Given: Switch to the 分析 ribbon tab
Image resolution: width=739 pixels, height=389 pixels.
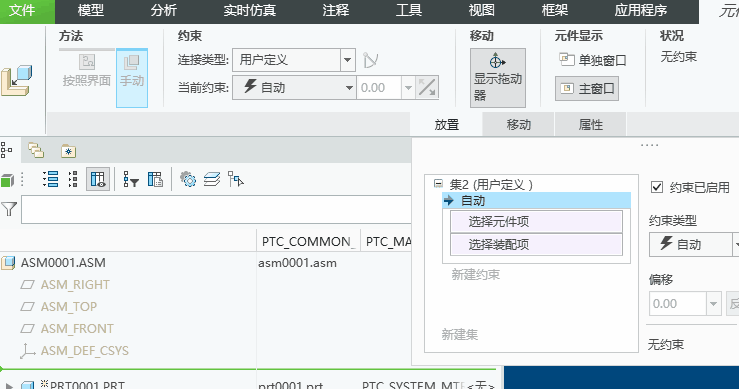Looking at the screenshot, I should pos(164,10).
